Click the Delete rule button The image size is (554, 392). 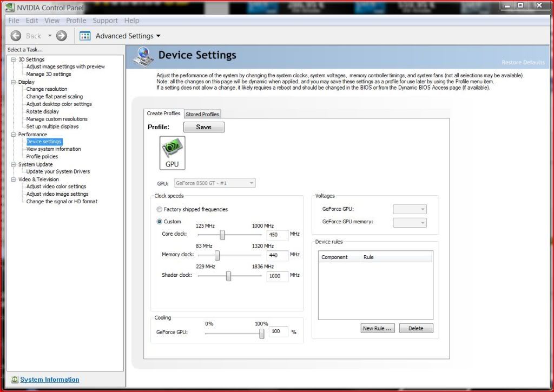(416, 328)
